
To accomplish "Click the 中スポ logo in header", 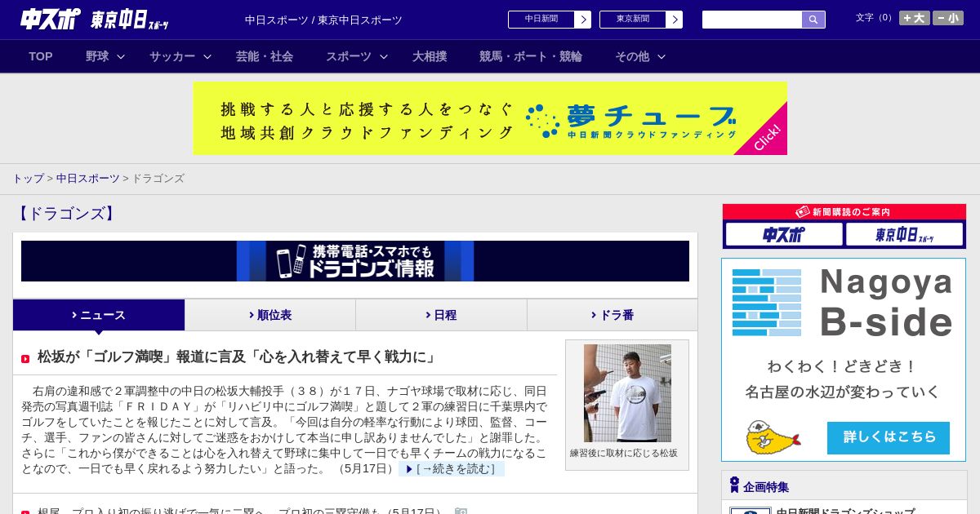I will [x=51, y=19].
